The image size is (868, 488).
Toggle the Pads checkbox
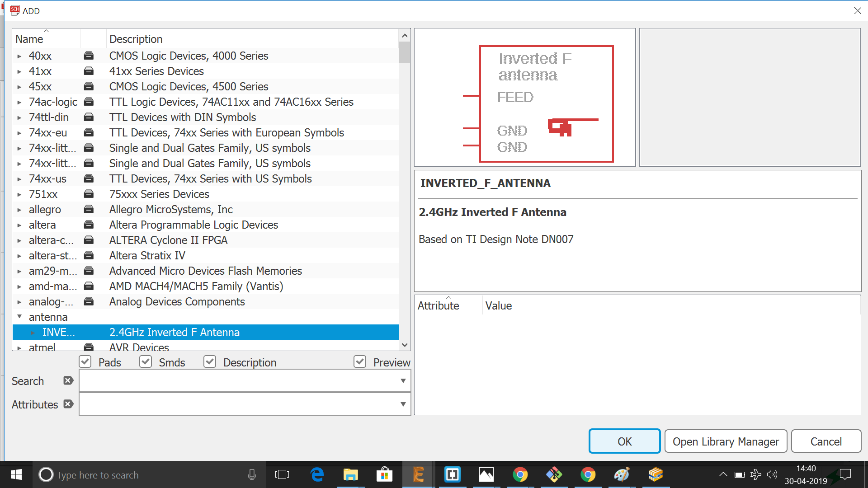click(85, 362)
